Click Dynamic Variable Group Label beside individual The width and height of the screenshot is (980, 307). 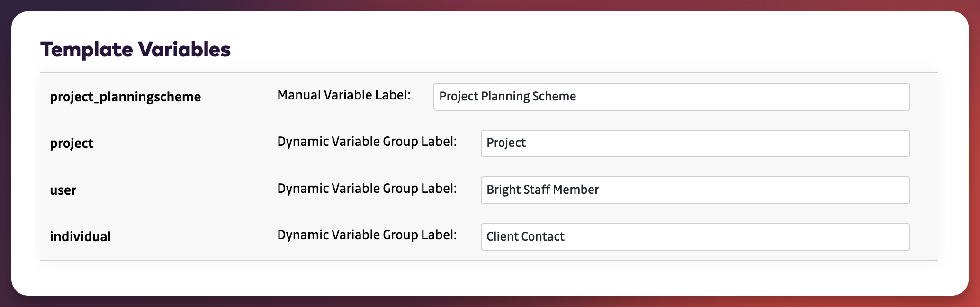click(x=367, y=235)
